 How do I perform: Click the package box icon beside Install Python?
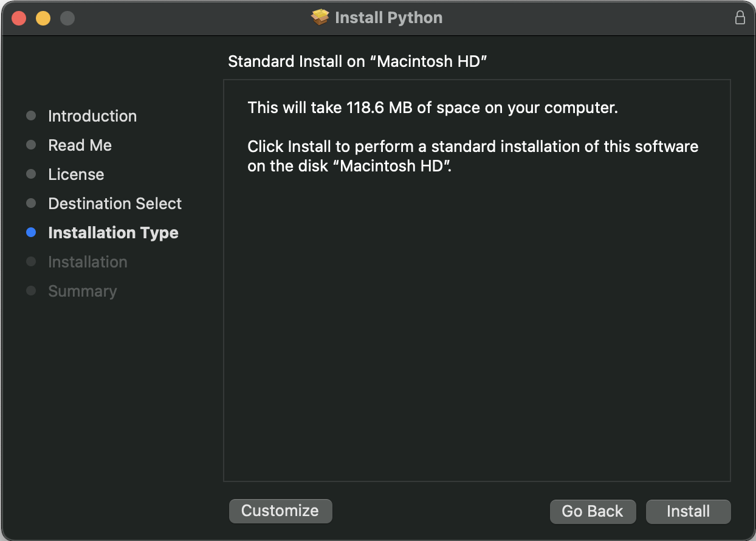point(320,18)
